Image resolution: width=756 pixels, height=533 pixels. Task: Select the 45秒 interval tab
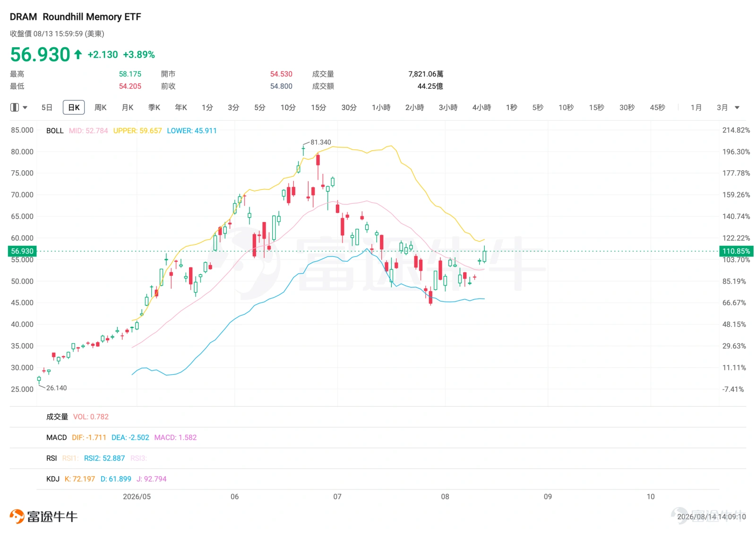[x=658, y=108]
